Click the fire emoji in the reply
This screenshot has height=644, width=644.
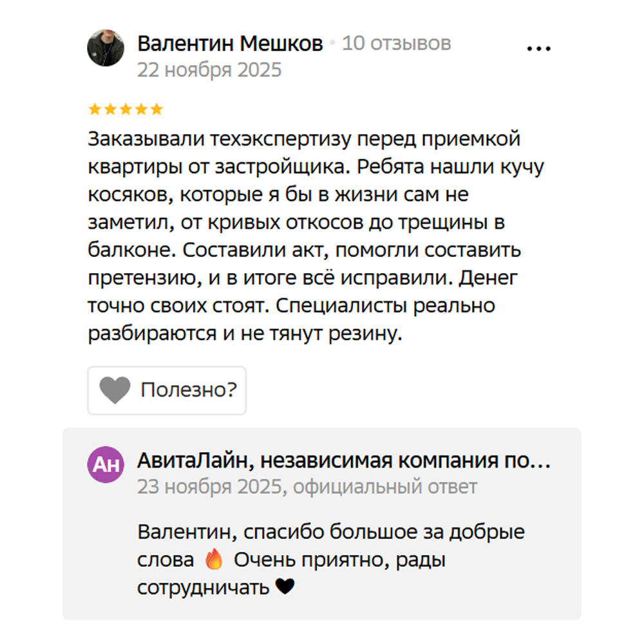click(x=213, y=560)
